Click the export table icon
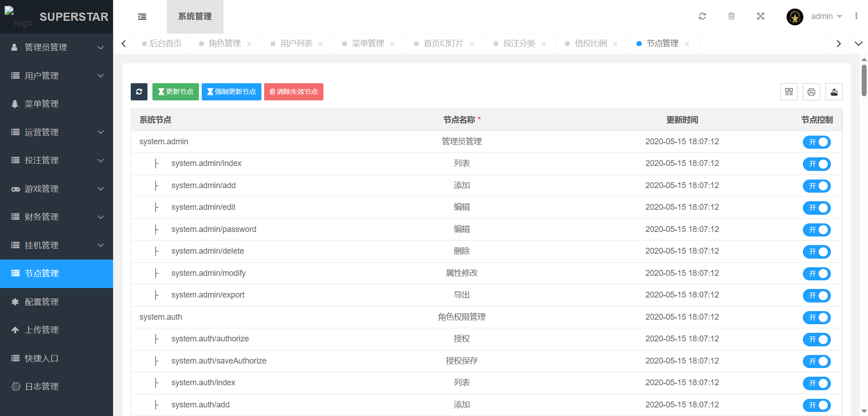This screenshot has width=868, height=416. click(x=834, y=92)
